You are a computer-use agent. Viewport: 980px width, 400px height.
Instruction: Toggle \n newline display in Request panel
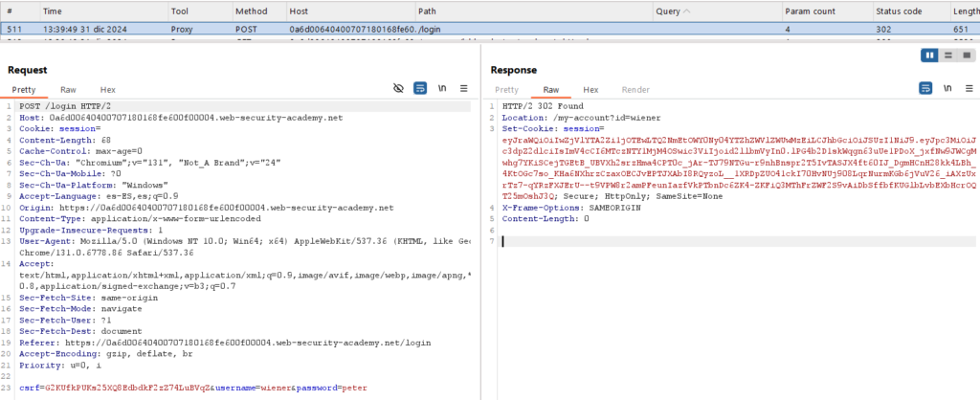click(x=442, y=89)
